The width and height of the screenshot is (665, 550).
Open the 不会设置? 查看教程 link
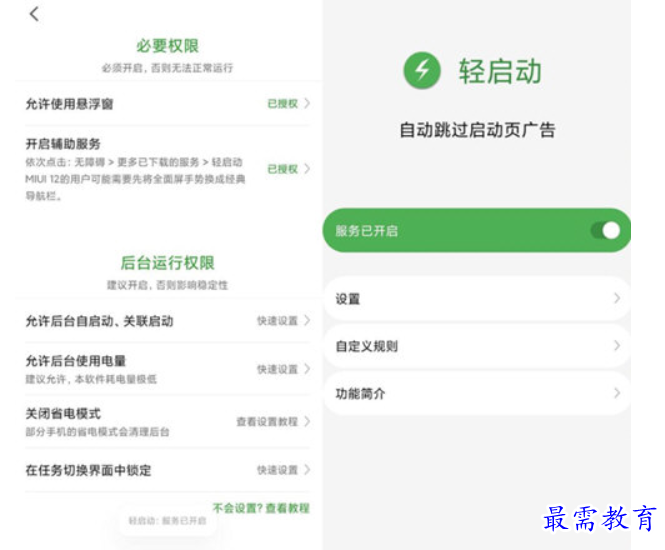261,508
